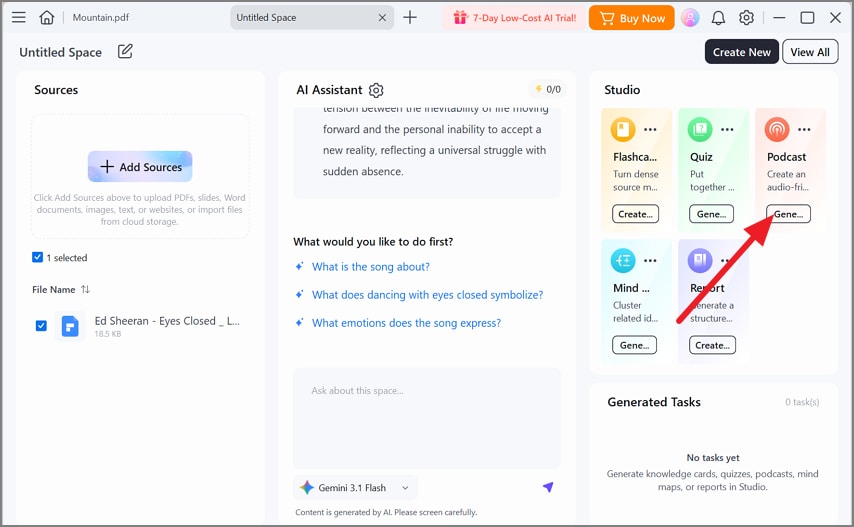The width and height of the screenshot is (854, 527).
Task: Expand the Gemini 3.1 Flash model dropdown
Action: pos(356,488)
